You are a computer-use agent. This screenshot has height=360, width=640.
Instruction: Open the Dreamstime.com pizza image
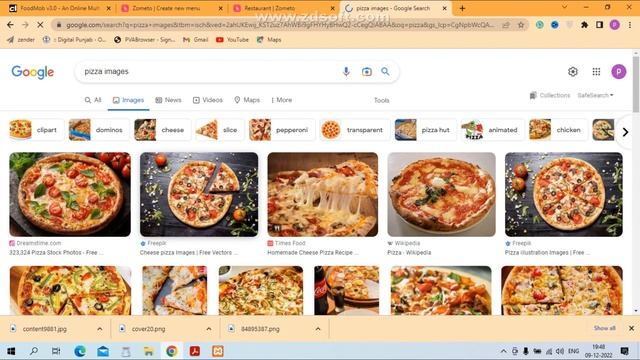click(x=70, y=195)
